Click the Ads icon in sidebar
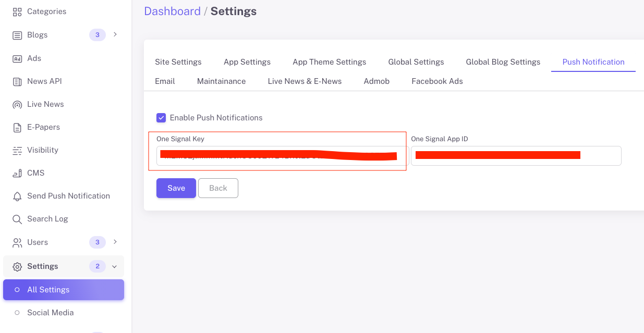 pos(17,58)
